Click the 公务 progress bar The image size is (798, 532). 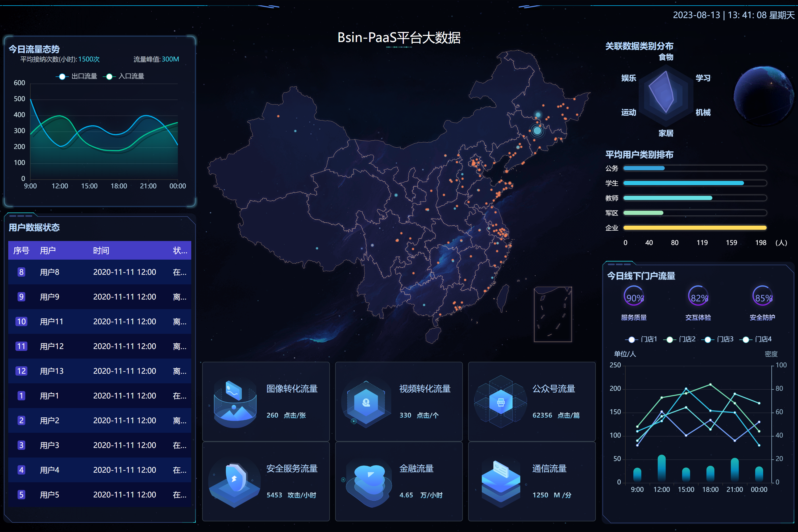coord(695,168)
